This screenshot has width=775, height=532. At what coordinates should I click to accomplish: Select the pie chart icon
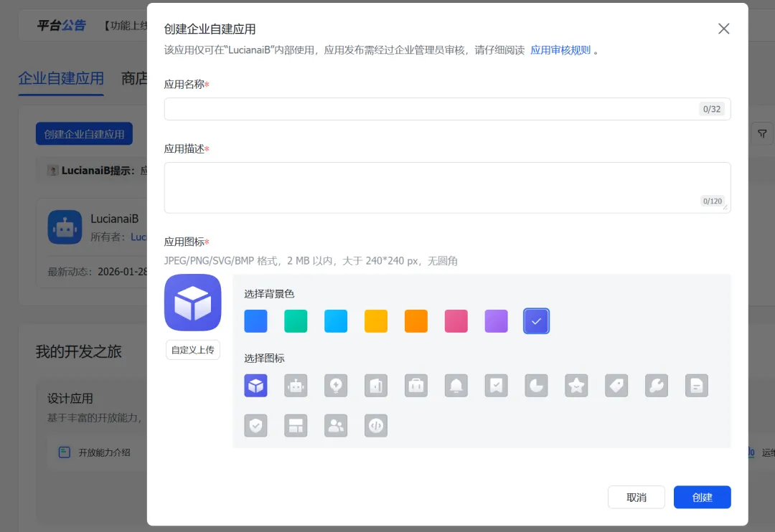pos(536,385)
